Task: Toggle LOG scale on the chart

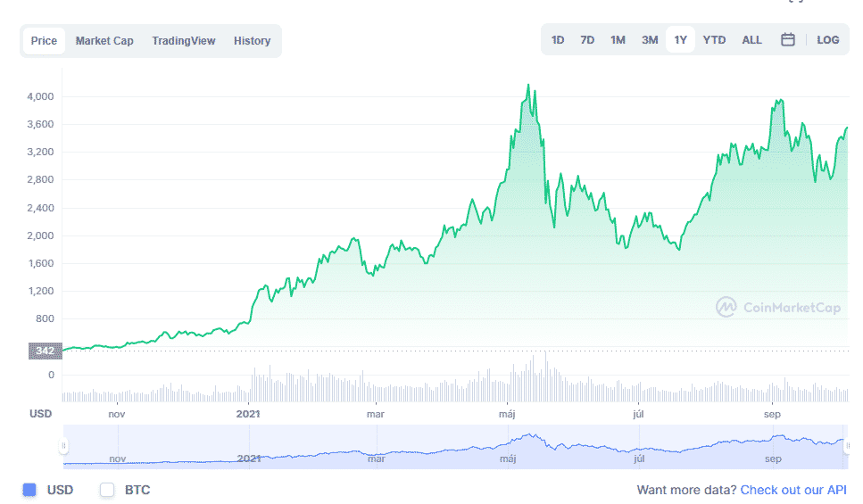Action: pyautogui.click(x=827, y=40)
